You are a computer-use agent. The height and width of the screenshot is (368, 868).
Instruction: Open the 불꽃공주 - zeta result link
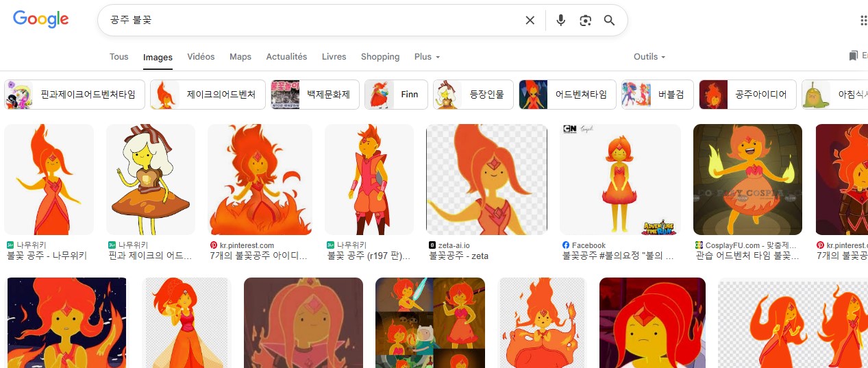point(458,256)
